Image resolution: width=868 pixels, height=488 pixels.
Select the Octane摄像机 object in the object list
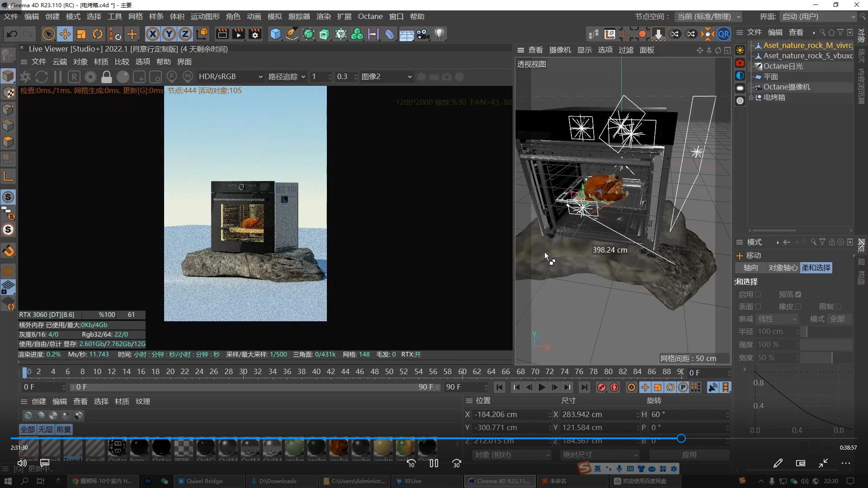[787, 87]
